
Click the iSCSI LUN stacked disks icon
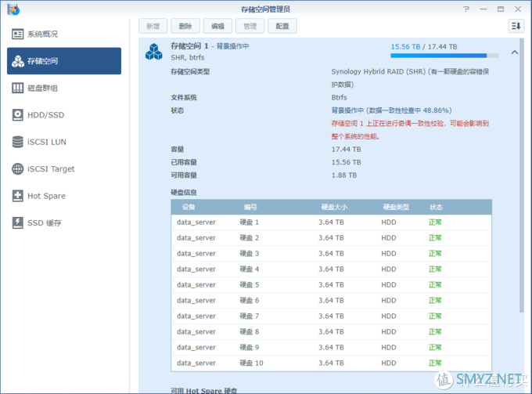click(18, 142)
